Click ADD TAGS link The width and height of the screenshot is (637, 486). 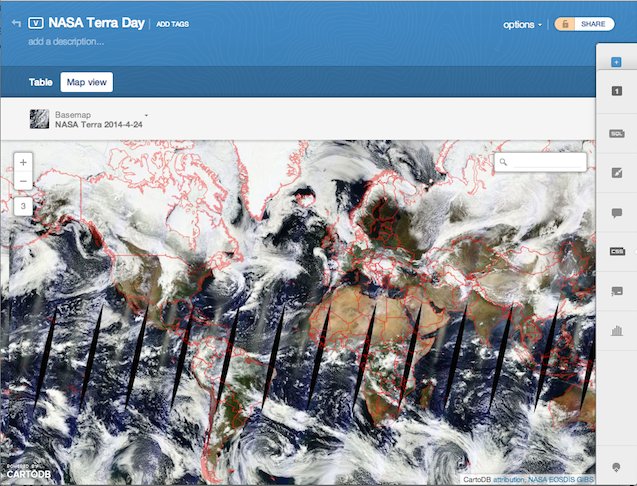point(173,24)
